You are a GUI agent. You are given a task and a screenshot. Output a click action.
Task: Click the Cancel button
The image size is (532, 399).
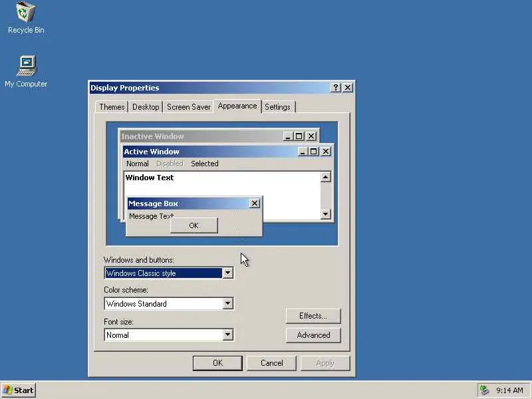tap(271, 363)
